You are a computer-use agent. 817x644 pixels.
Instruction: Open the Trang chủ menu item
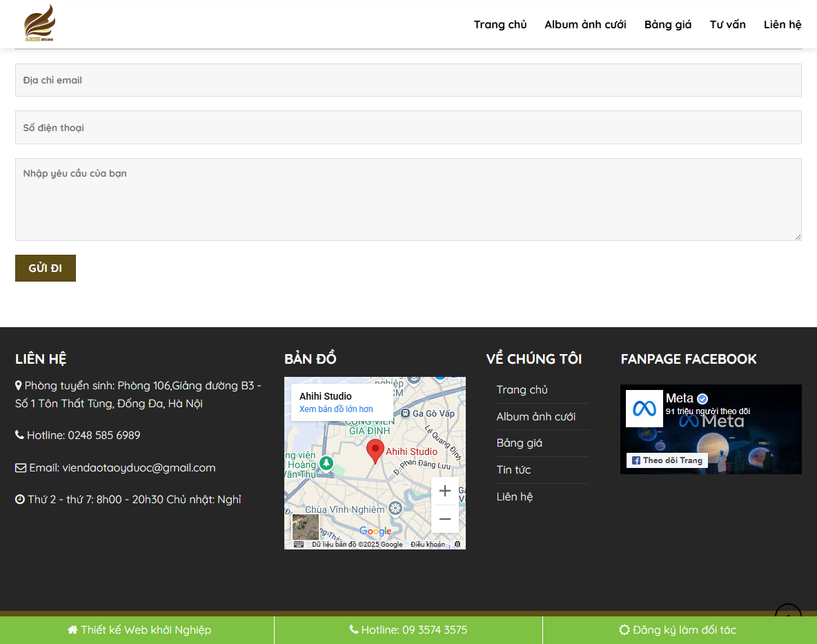click(x=500, y=24)
